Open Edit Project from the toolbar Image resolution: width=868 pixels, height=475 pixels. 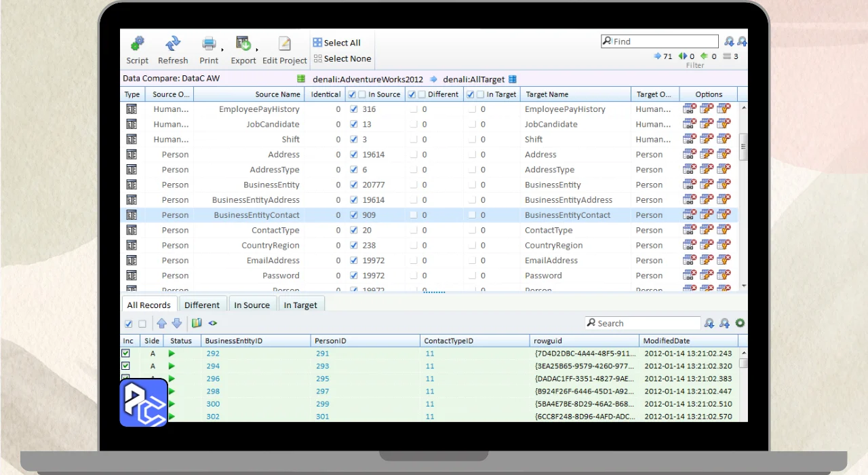click(x=285, y=44)
